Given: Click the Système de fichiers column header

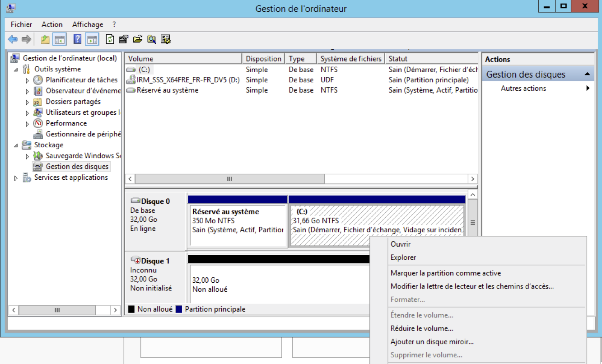Looking at the screenshot, I should (351, 59).
